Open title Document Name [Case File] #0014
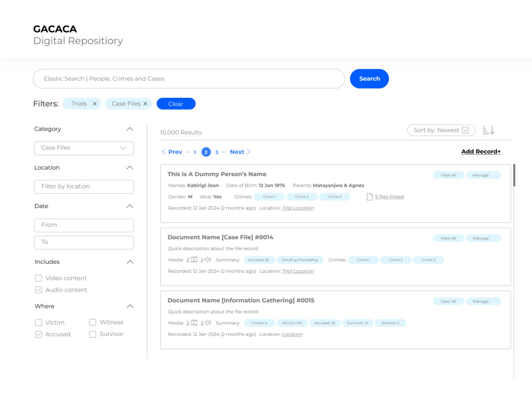532x399 pixels. click(220, 237)
